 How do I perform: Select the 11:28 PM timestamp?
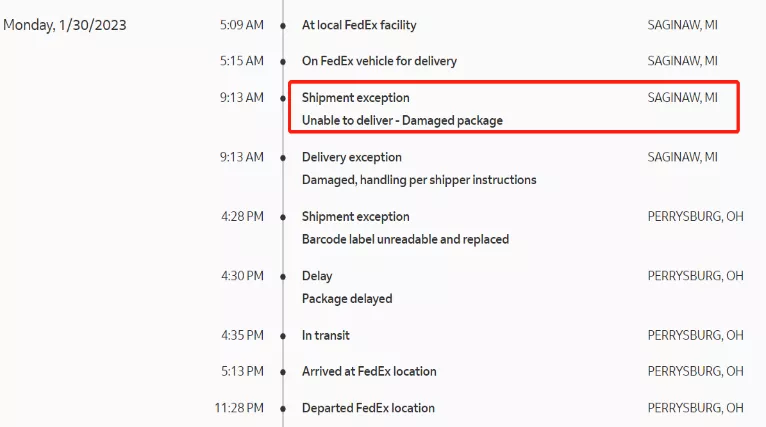(x=239, y=408)
